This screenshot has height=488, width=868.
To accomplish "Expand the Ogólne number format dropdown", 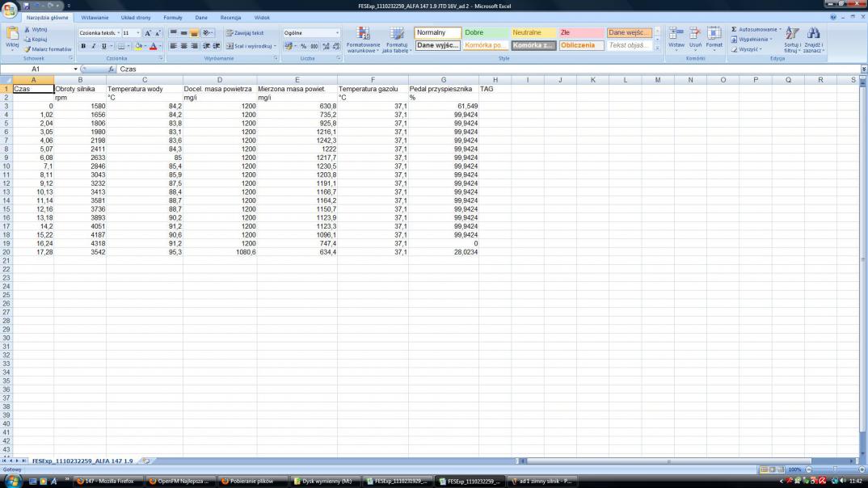I will coord(337,33).
